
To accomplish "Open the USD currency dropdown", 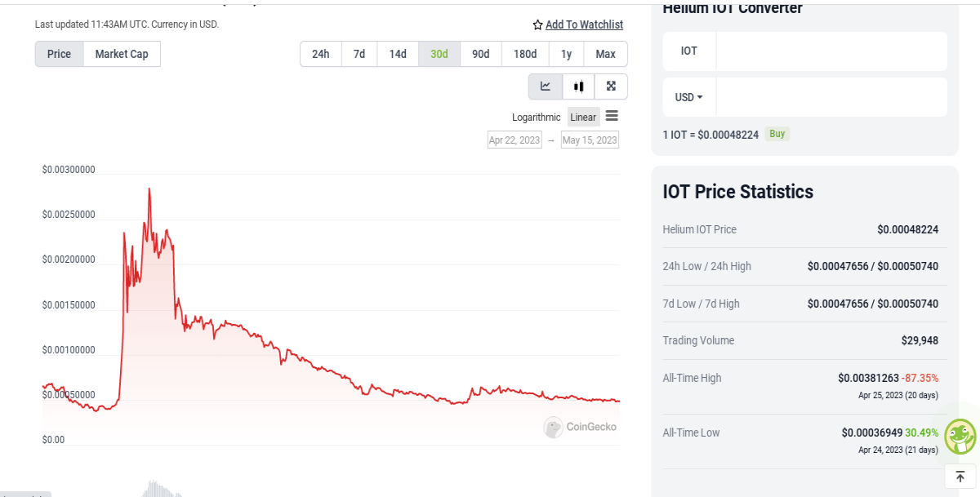I will click(688, 97).
